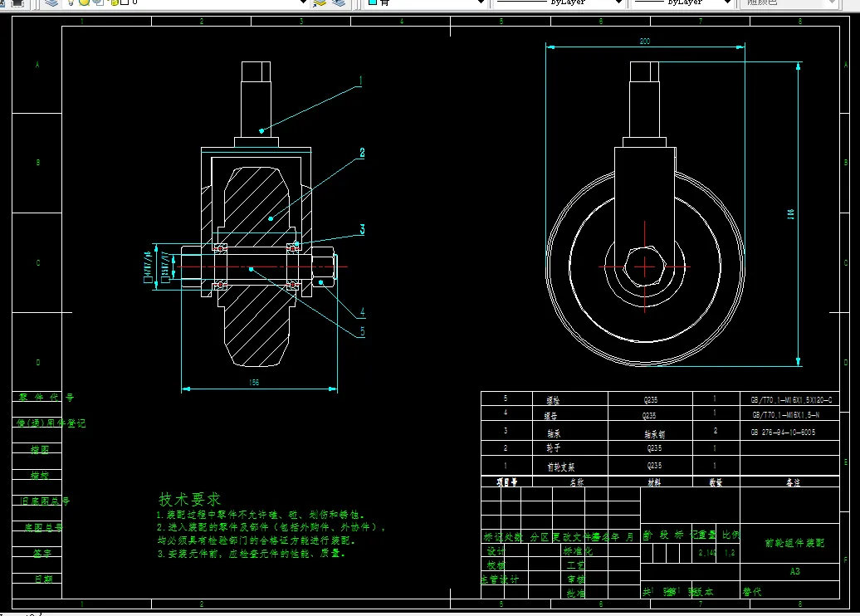Select the 1:2 scale value

[x=730, y=552]
